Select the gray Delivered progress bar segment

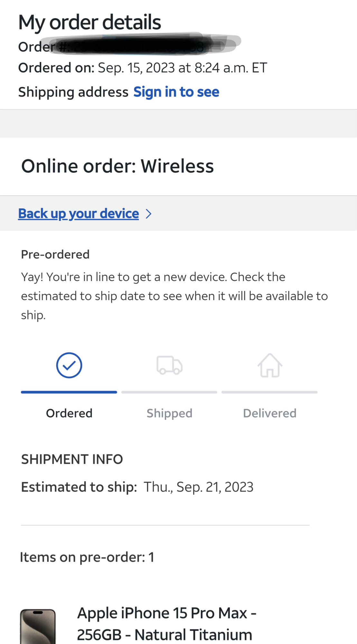coord(269,392)
